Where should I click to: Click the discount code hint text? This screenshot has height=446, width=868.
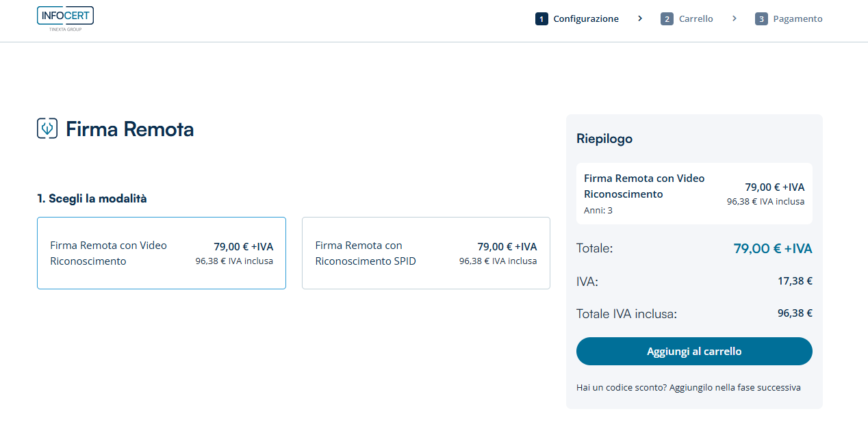[688, 387]
